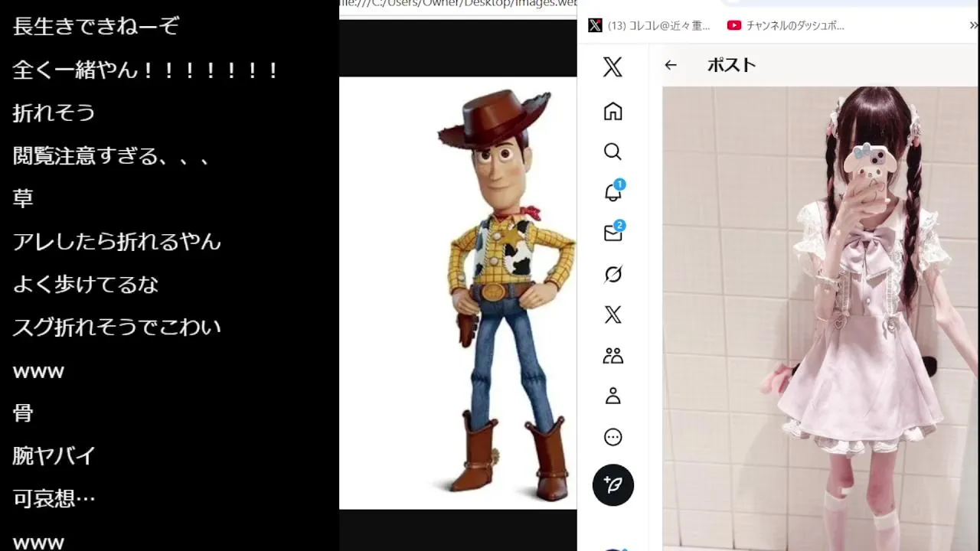The width and height of the screenshot is (980, 551).
Task: Open Grok with the slashed circle icon
Action: (x=612, y=274)
